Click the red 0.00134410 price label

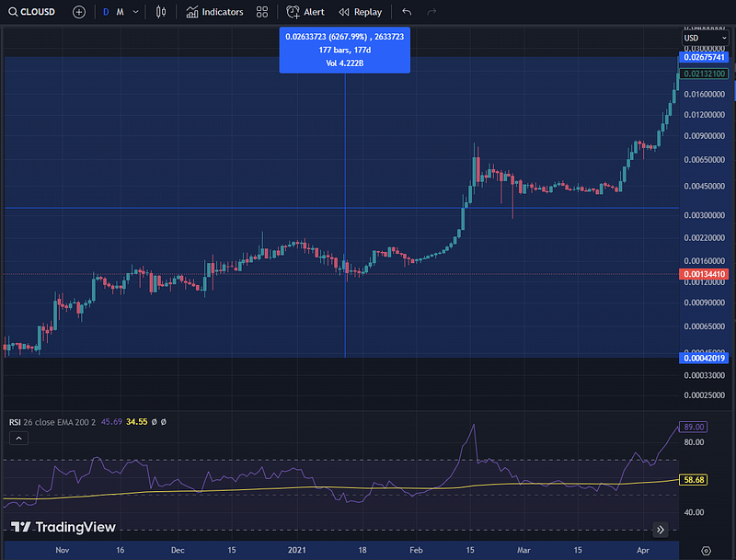pyautogui.click(x=704, y=274)
